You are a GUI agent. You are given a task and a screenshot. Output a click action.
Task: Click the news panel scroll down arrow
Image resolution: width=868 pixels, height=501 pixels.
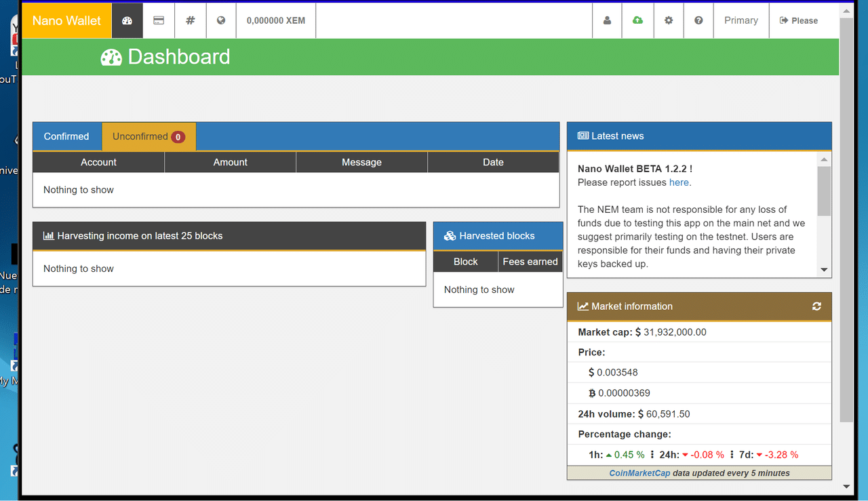(x=824, y=270)
